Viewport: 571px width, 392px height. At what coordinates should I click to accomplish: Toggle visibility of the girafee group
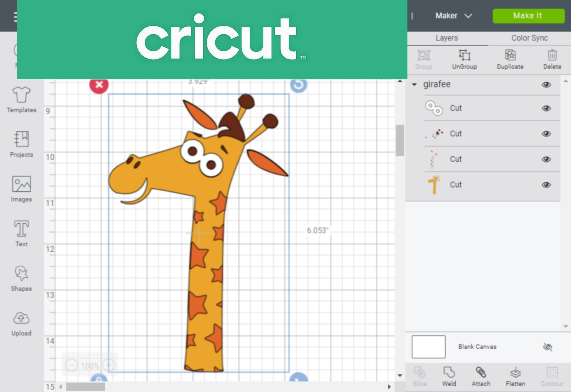coord(546,85)
